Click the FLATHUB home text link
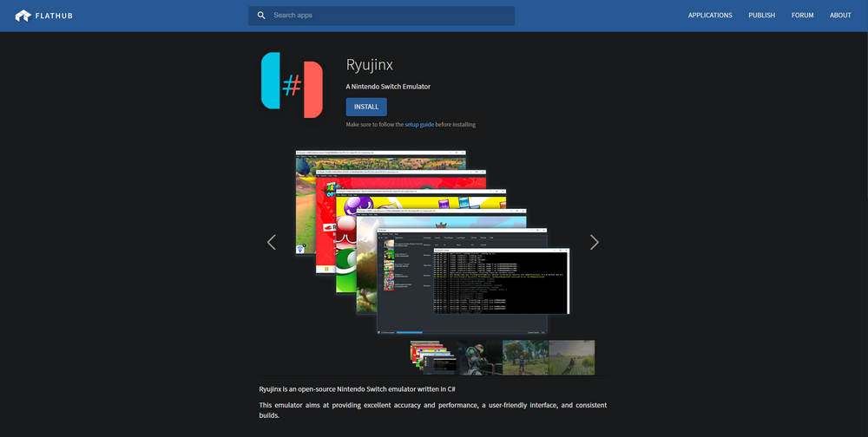Image resolution: width=868 pixels, height=437 pixels. click(54, 16)
